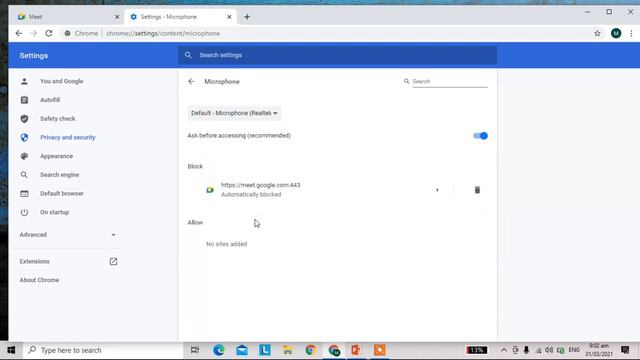
Task: Launch Microsoft Edge from taskbar
Action: 219,350
